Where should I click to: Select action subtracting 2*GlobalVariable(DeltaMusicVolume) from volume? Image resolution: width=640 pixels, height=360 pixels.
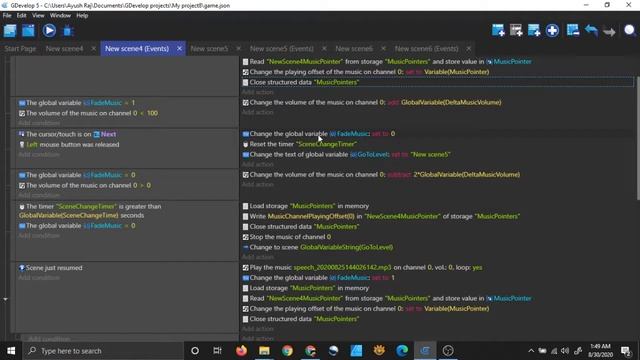[381, 175]
